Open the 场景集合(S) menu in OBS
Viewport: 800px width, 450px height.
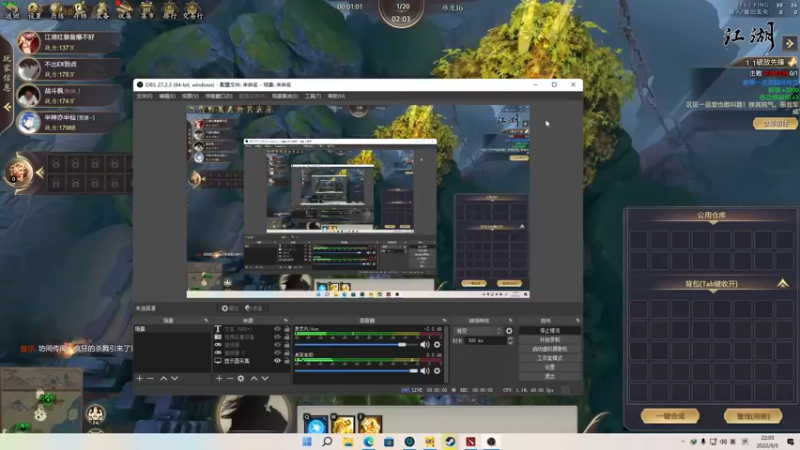(285, 96)
